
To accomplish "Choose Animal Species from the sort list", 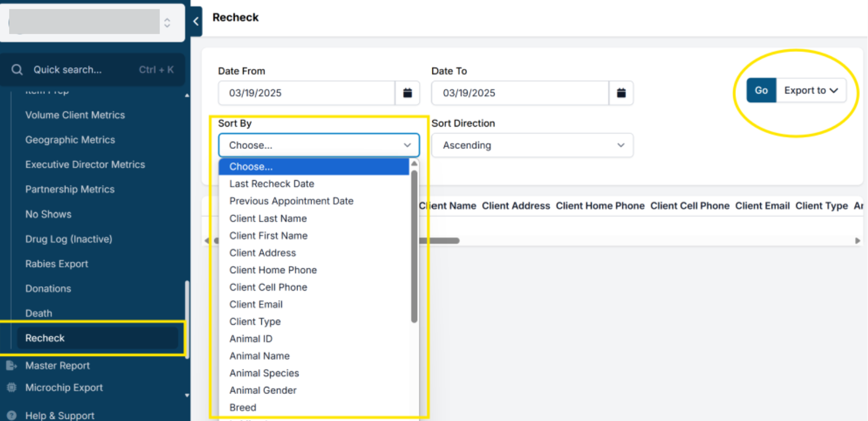I will [264, 373].
